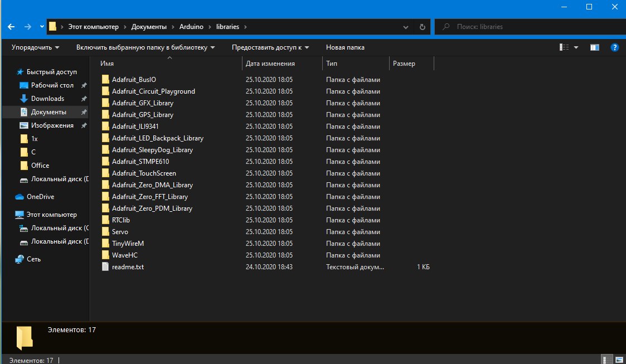The image size is (626, 364).
Task: Open Downloads in the sidebar
Action: pyautogui.click(x=47, y=99)
